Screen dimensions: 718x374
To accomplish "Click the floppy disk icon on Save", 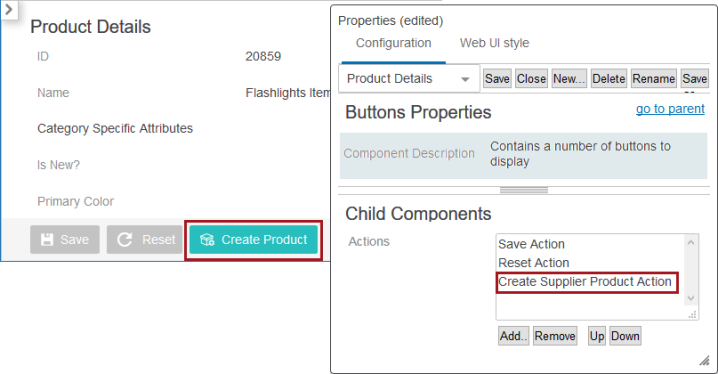I will (x=47, y=239).
